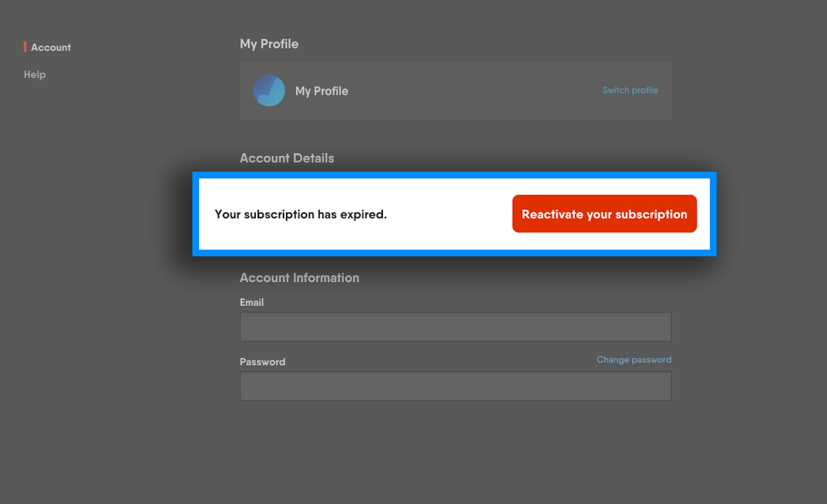Screen dimensions: 827x504
Task: Click the Change password link
Action: pos(634,360)
